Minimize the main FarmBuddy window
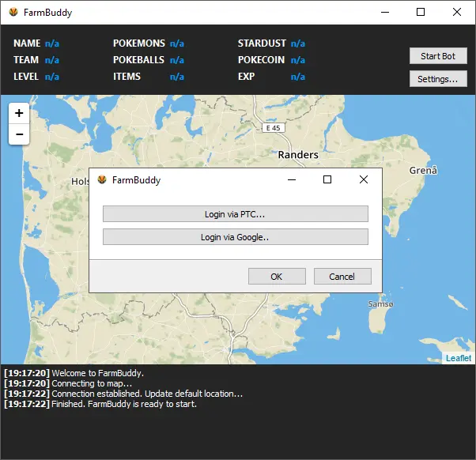Image resolution: width=476 pixels, height=460 pixels. click(x=384, y=13)
